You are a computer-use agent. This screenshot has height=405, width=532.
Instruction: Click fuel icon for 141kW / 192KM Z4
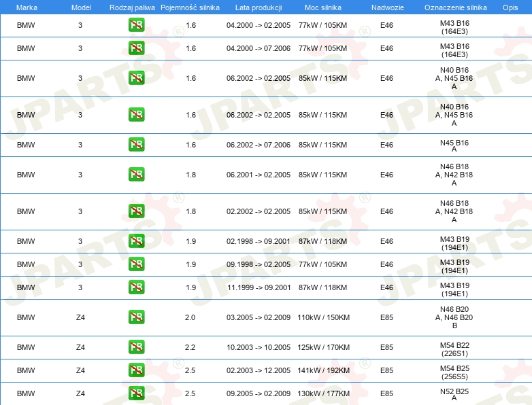pyautogui.click(x=136, y=370)
